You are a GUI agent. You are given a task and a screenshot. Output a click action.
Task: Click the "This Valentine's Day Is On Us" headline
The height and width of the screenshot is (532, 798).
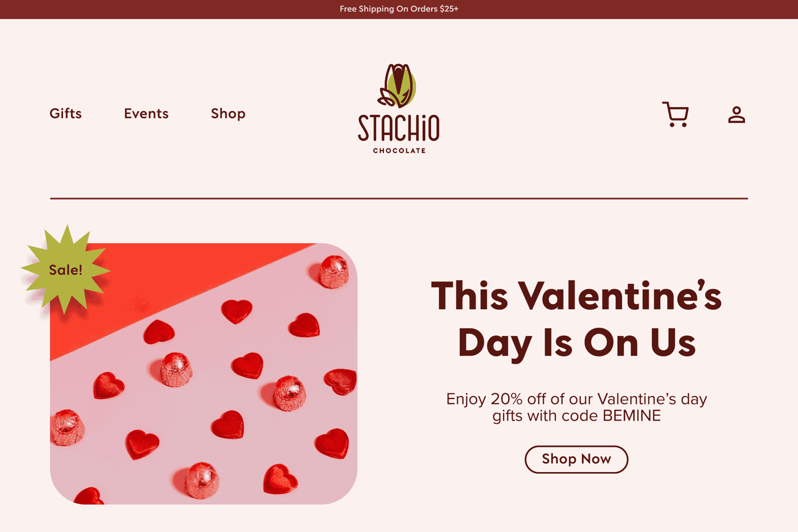[x=576, y=319]
